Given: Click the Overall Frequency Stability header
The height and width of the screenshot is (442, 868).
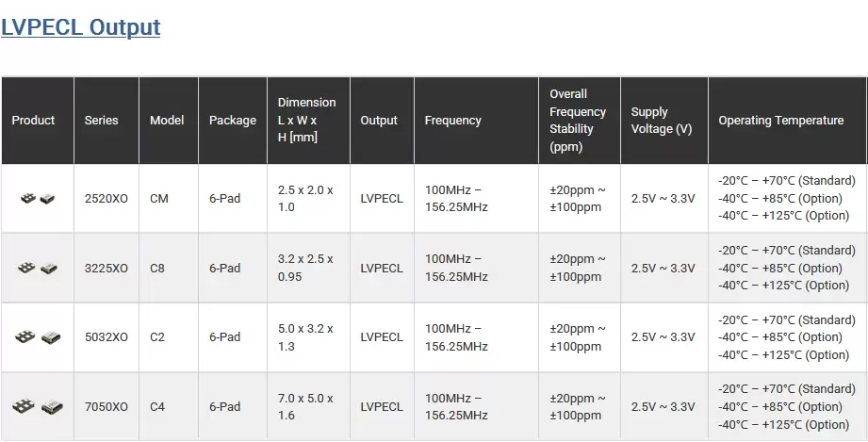Looking at the screenshot, I should click(x=578, y=121).
